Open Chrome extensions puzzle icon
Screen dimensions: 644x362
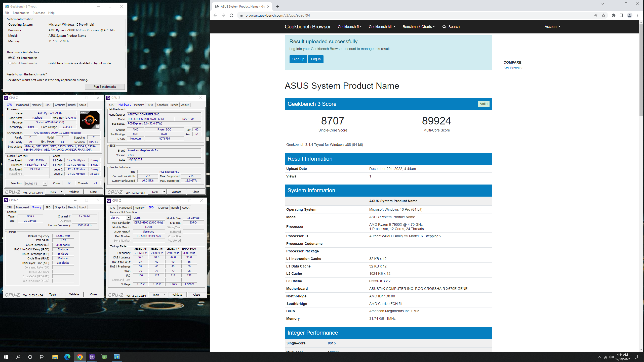(614, 15)
